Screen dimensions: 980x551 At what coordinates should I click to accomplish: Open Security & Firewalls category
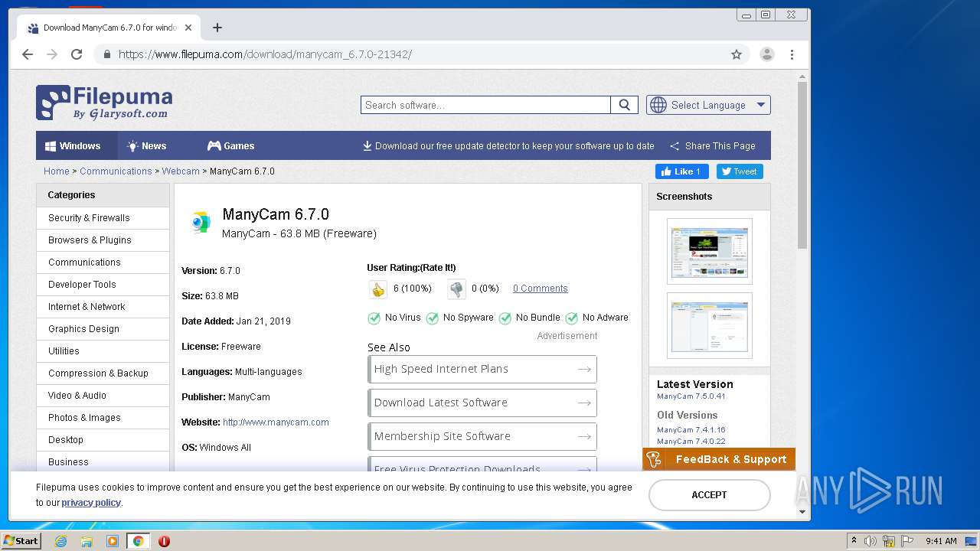(103, 217)
